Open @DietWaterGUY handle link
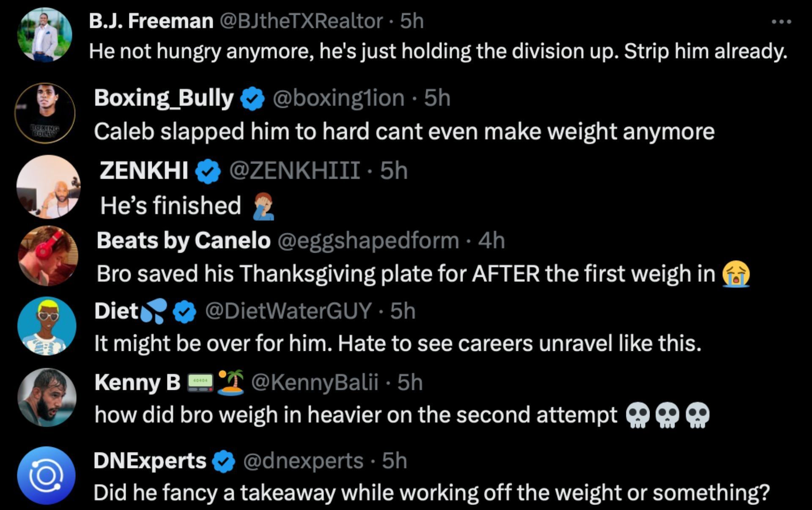812x510 pixels. pos(288,311)
